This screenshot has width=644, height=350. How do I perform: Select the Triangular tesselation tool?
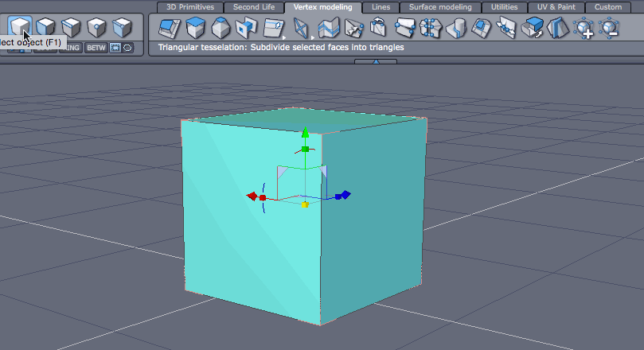(301, 28)
